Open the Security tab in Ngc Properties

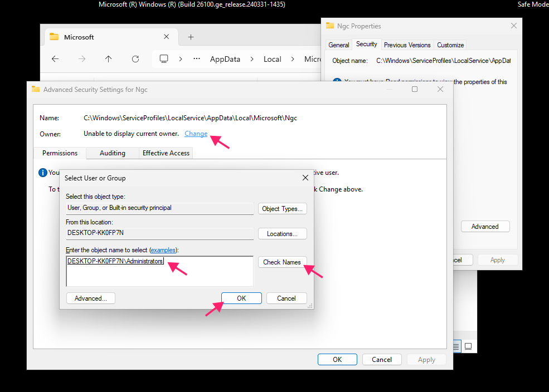pyautogui.click(x=366, y=44)
